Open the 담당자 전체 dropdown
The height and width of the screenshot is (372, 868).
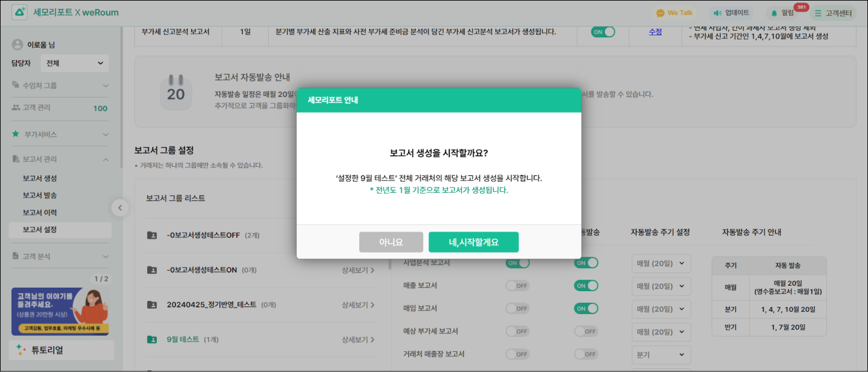pos(75,63)
